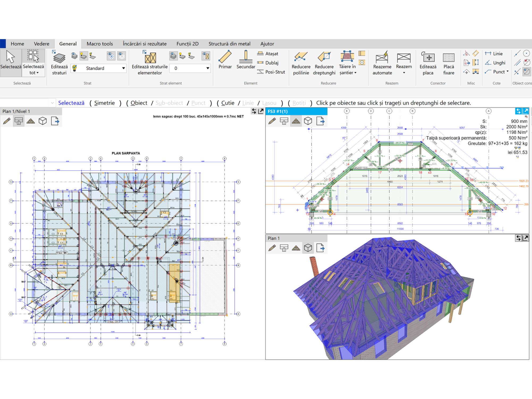This screenshot has height=399, width=532.
Task: Open the Standard layer dropdown
Action: pyautogui.click(x=123, y=68)
